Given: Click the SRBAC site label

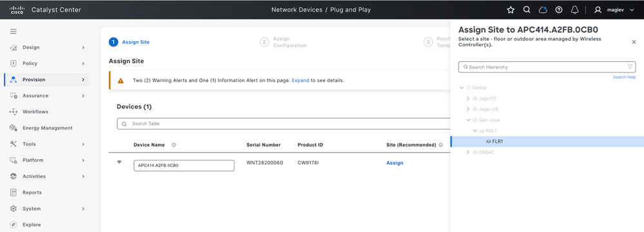Looking at the screenshot, I should (x=487, y=152).
